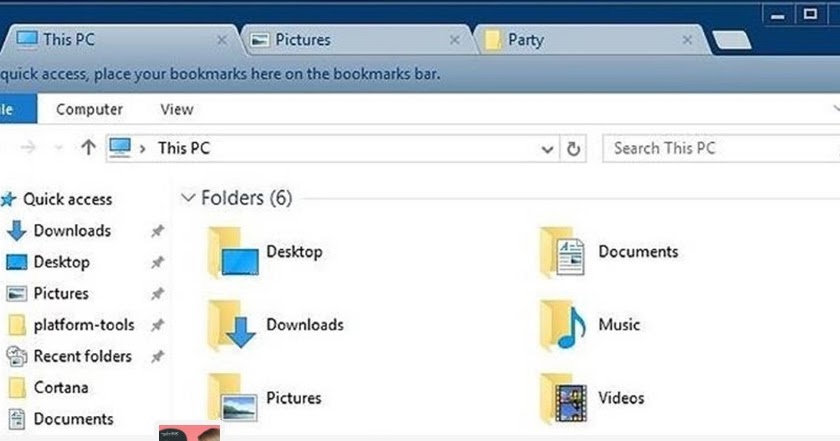Select the Music folder icon in Folders
The image size is (840, 441).
coord(562,325)
